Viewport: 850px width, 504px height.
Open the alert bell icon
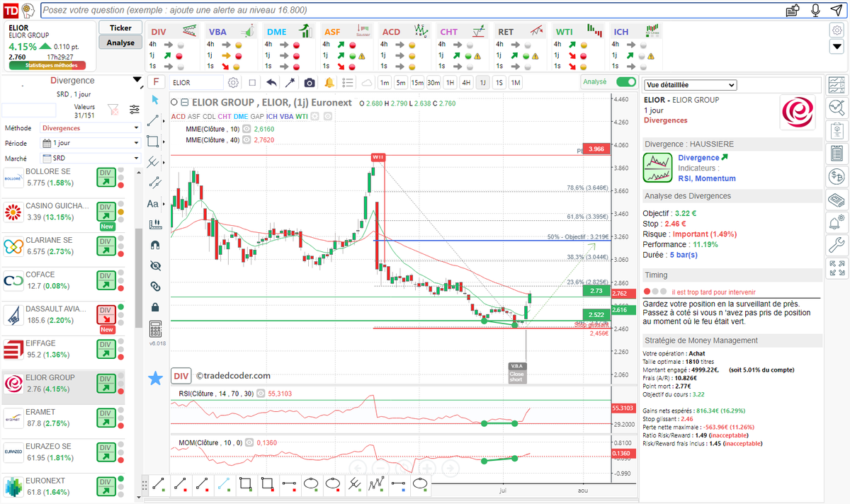coord(329,82)
